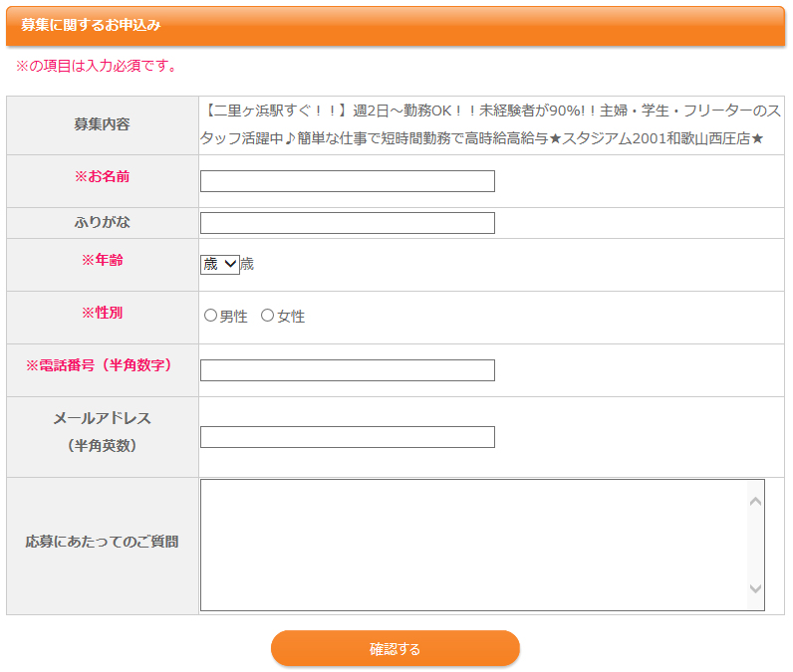Click the textarea scroll up arrow
Image resolution: width=793 pixels, height=672 pixels.
tap(755, 501)
